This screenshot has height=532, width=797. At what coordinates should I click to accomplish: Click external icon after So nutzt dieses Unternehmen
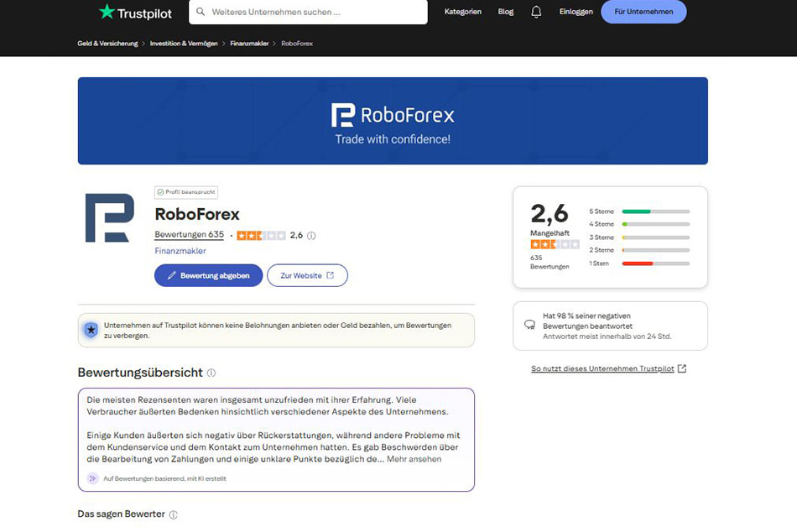point(682,368)
